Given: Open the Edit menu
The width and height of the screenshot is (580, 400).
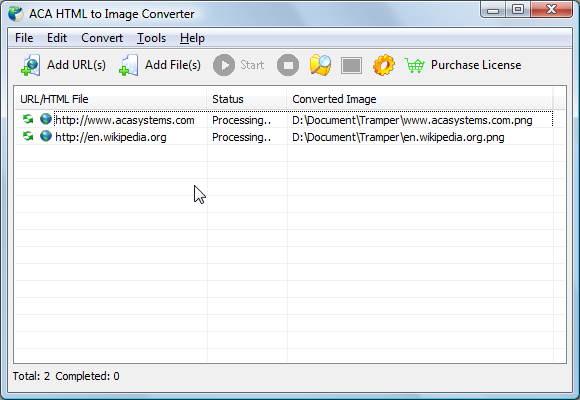Looking at the screenshot, I should pos(57,38).
